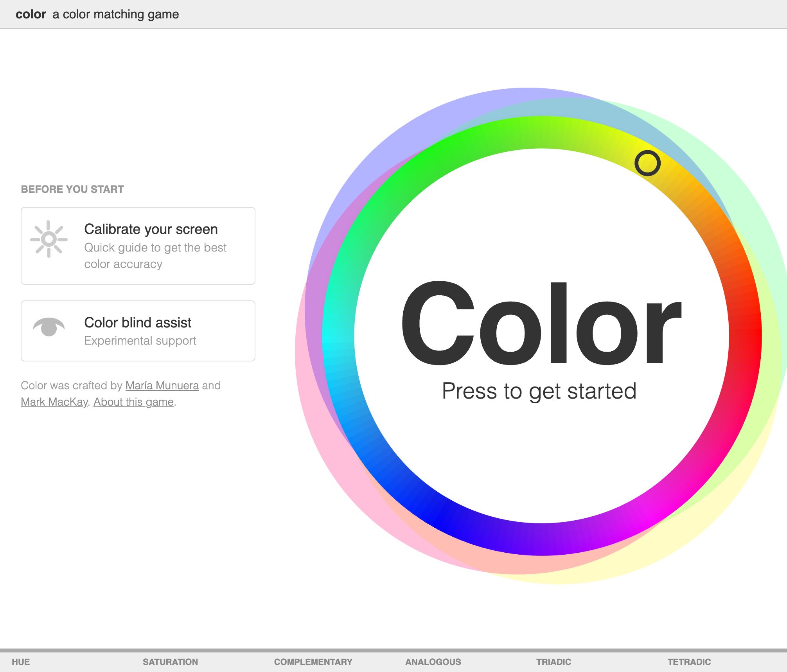Click the Quick guide description text
Image resolution: width=787 pixels, height=672 pixels.
coord(155,256)
